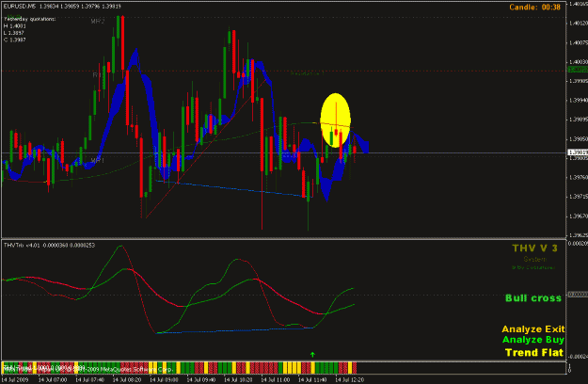Click the 14 Jul 2009 date label
The width and height of the screenshot is (588, 384).
15,380
